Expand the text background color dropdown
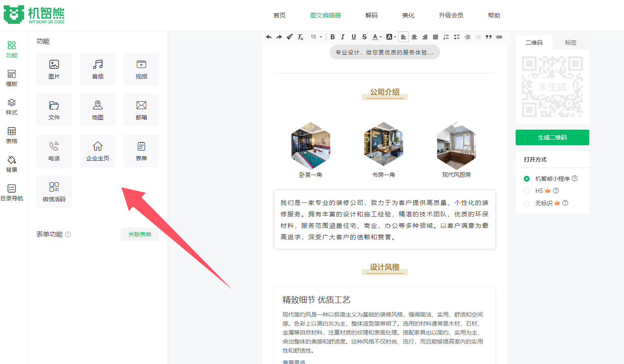The image size is (624, 364). [395, 37]
